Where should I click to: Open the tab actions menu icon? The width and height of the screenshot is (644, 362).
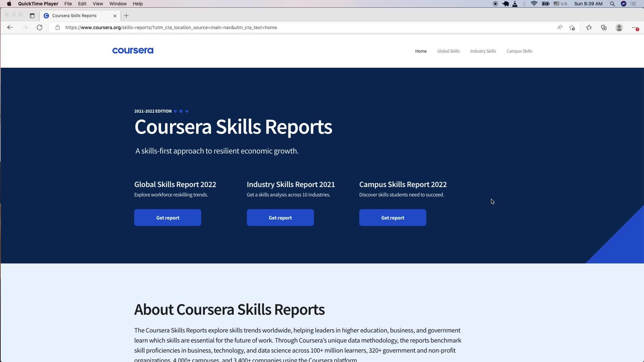[32, 16]
